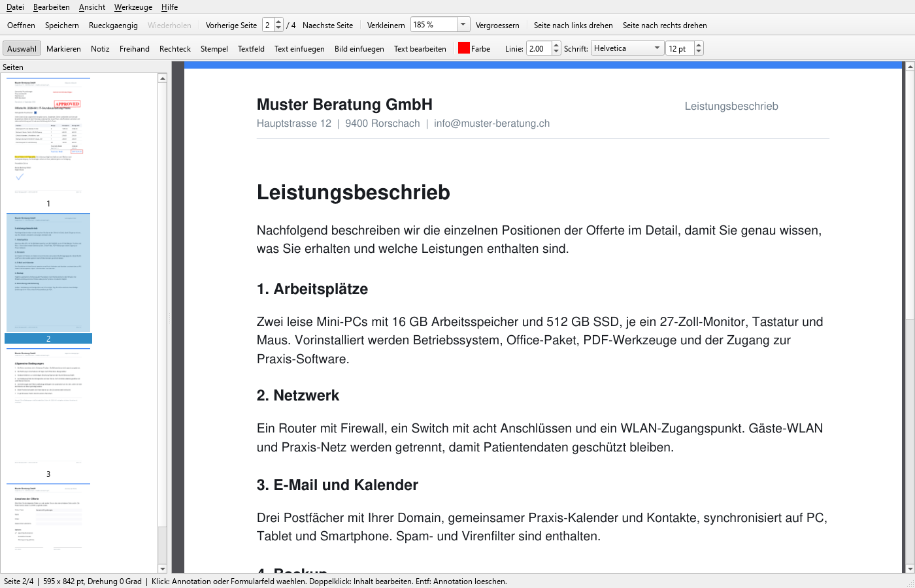Increase font size with up arrow
The height and width of the screenshot is (588, 915).
click(x=699, y=45)
